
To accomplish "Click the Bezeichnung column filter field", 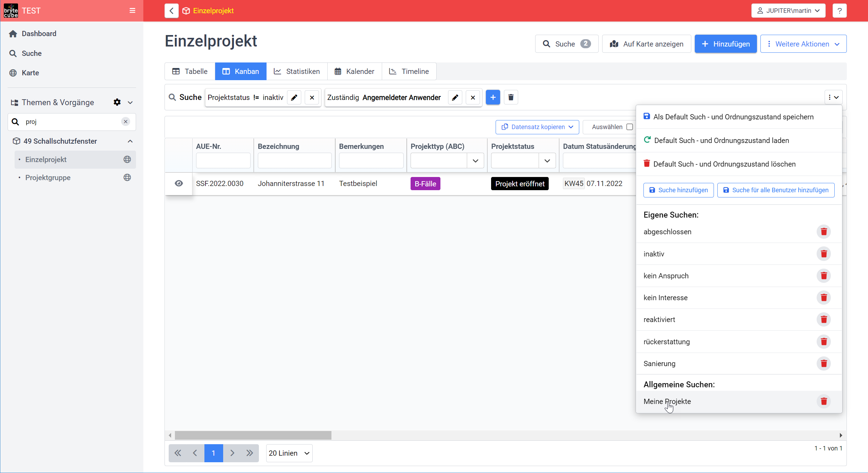I will click(295, 161).
